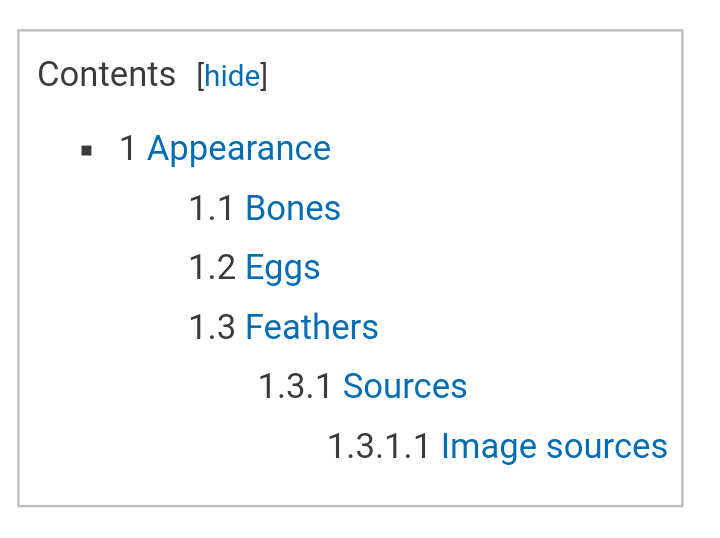Click the square bullet beside Appearance
This screenshot has height=538, width=720.
point(86,151)
